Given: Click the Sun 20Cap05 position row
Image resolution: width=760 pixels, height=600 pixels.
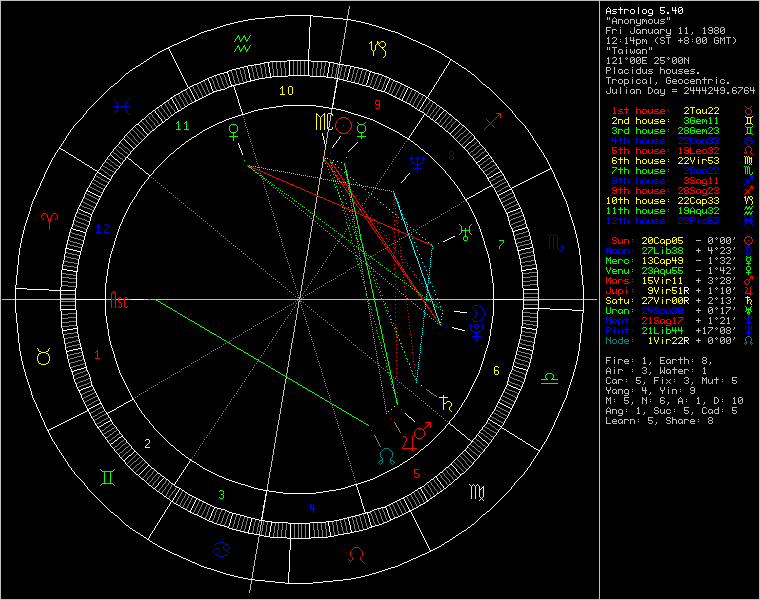Looking at the screenshot, I should [681, 241].
